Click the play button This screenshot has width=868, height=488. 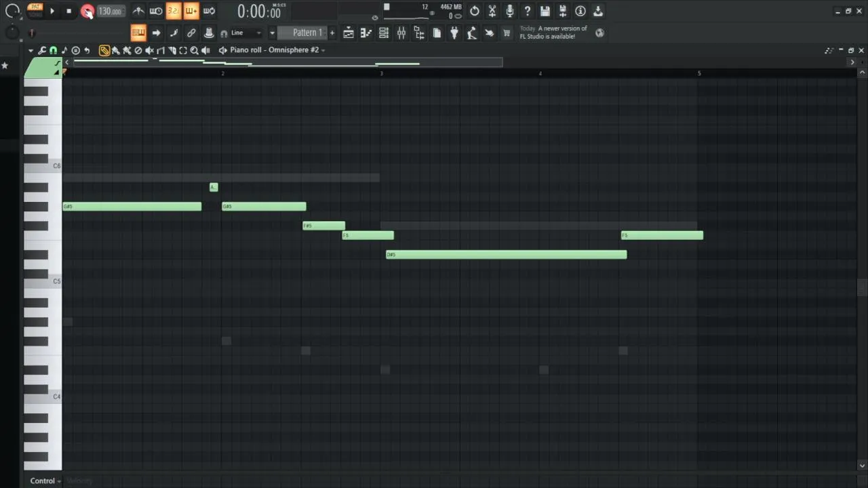click(x=52, y=11)
